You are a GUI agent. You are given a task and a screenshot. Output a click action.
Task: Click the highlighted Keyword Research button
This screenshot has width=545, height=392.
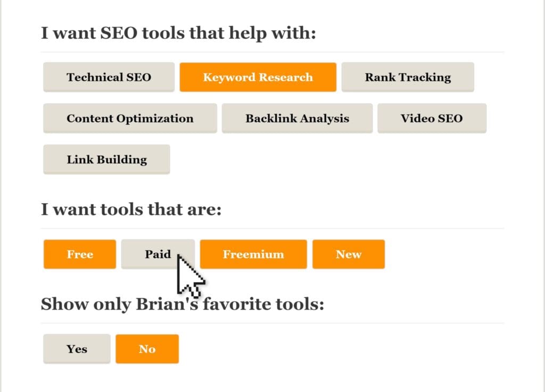click(258, 77)
